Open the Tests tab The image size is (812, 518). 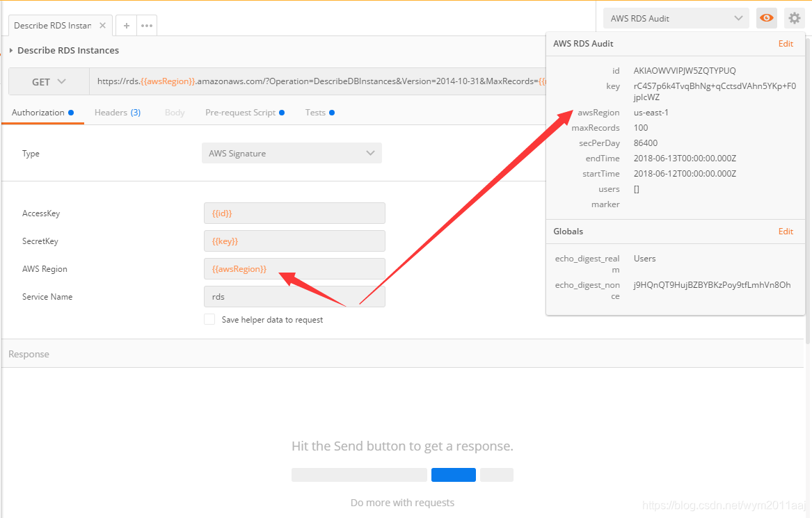pos(319,113)
